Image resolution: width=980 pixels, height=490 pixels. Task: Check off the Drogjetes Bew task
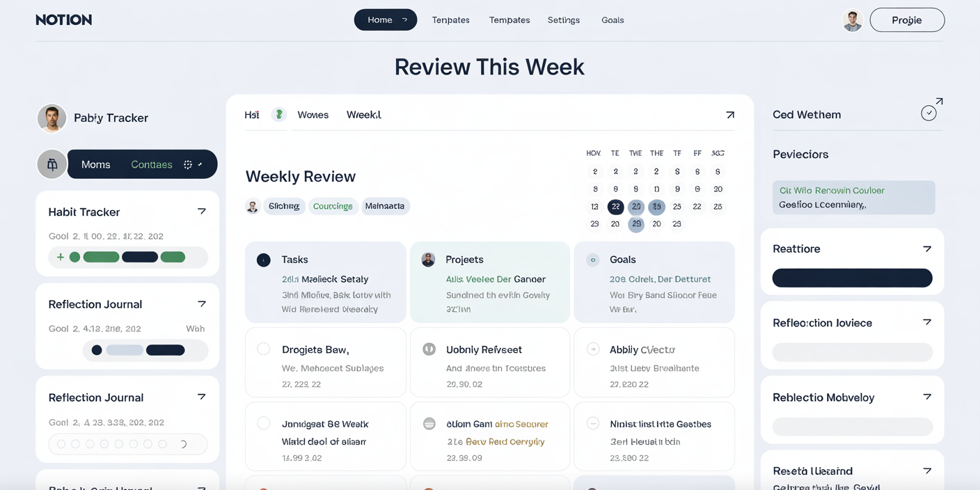click(x=264, y=350)
